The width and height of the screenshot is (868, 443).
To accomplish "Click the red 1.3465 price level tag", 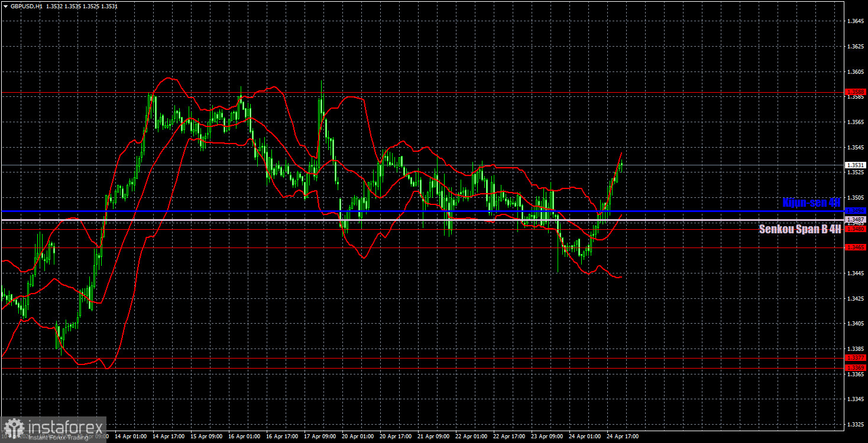I will click(856, 247).
